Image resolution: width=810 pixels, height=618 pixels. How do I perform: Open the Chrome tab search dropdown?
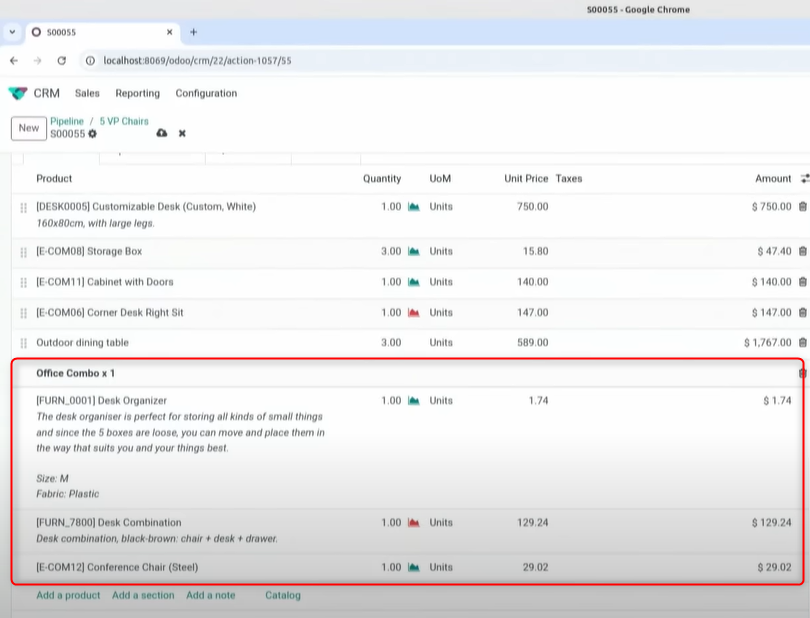point(12,32)
